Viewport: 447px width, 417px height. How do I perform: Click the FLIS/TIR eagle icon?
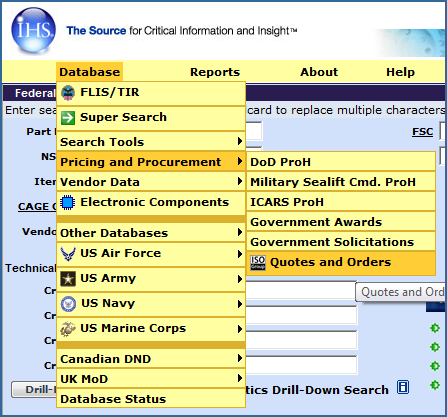pyautogui.click(x=68, y=93)
